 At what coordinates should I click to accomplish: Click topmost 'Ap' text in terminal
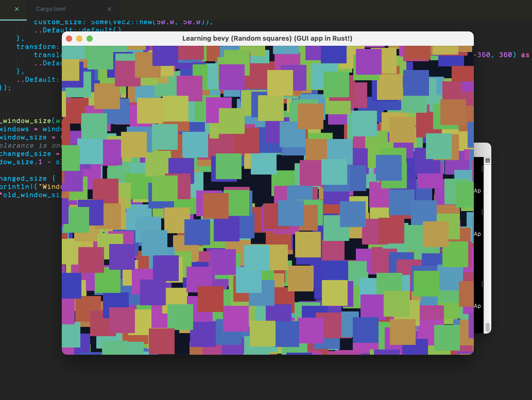click(477, 191)
